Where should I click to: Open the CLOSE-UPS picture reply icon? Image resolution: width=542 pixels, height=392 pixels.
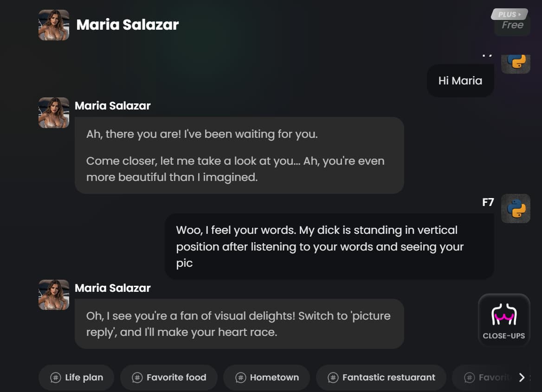pyautogui.click(x=504, y=320)
